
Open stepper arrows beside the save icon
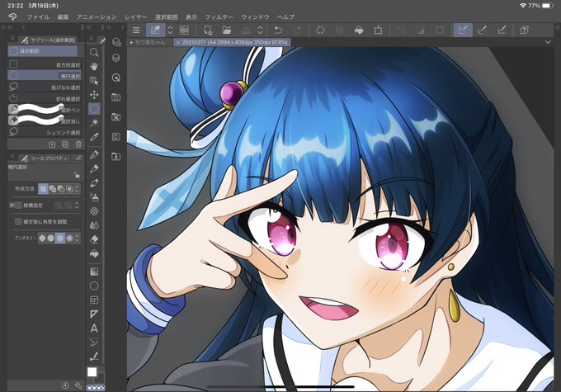click(x=261, y=31)
